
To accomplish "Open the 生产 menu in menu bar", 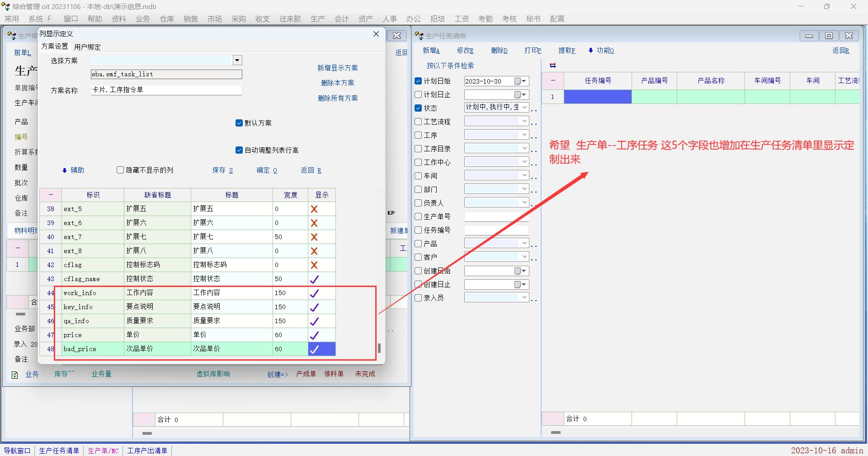I will 317,19.
